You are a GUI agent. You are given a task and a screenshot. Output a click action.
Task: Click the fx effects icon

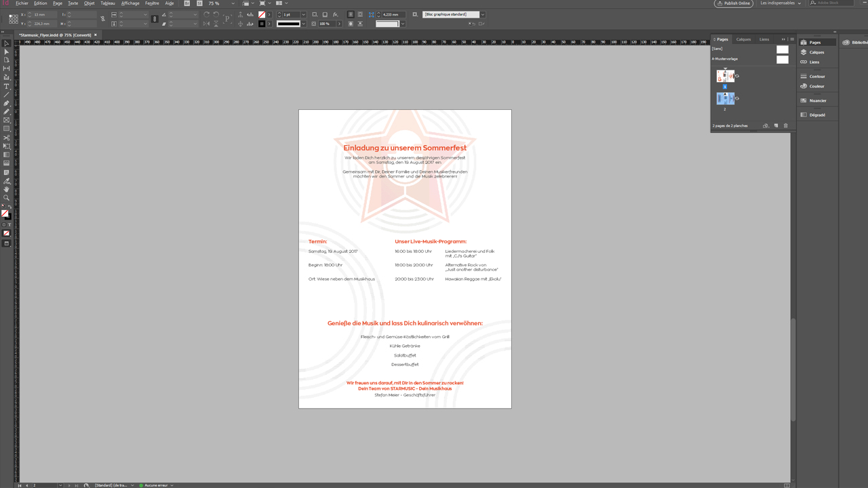pos(335,14)
